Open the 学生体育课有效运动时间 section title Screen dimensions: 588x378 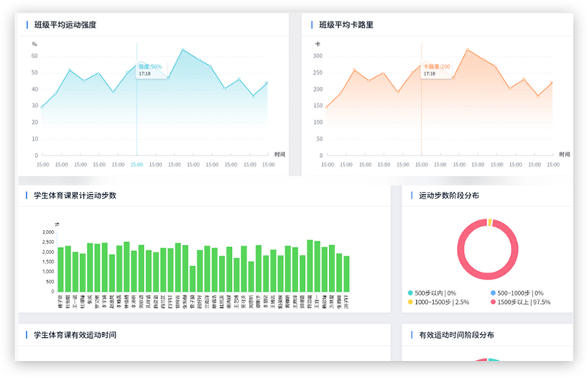point(75,335)
